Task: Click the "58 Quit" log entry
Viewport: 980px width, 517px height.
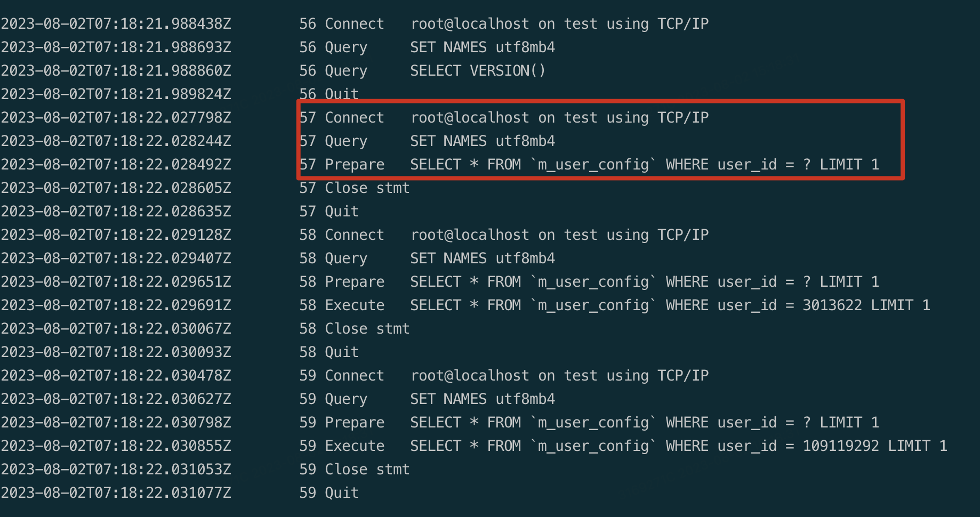Action: (328, 352)
